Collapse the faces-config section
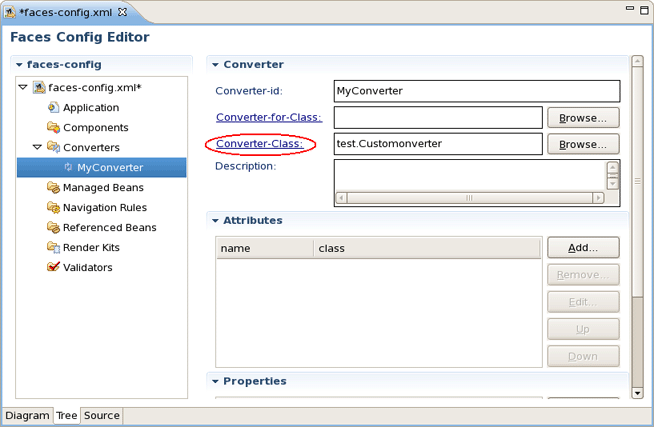 [19, 65]
